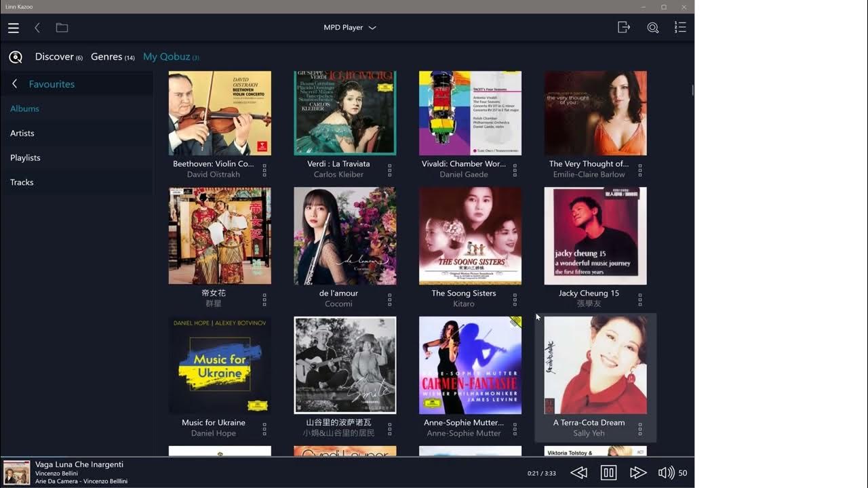Open The Soong Sisters album cover
Viewport: 868px width, 488px height.
coord(470,236)
